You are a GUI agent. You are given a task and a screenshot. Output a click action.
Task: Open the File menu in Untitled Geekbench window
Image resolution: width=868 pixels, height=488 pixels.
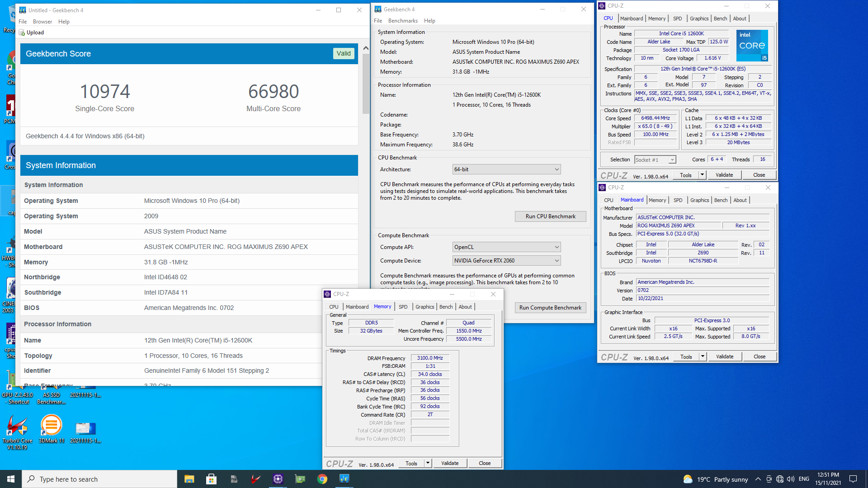pos(23,22)
